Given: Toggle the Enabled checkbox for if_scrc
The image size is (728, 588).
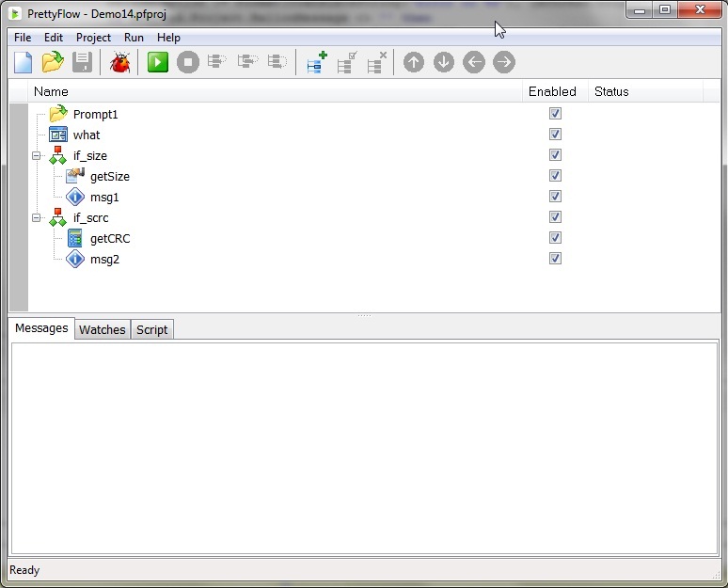Looking at the screenshot, I should pyautogui.click(x=555, y=217).
